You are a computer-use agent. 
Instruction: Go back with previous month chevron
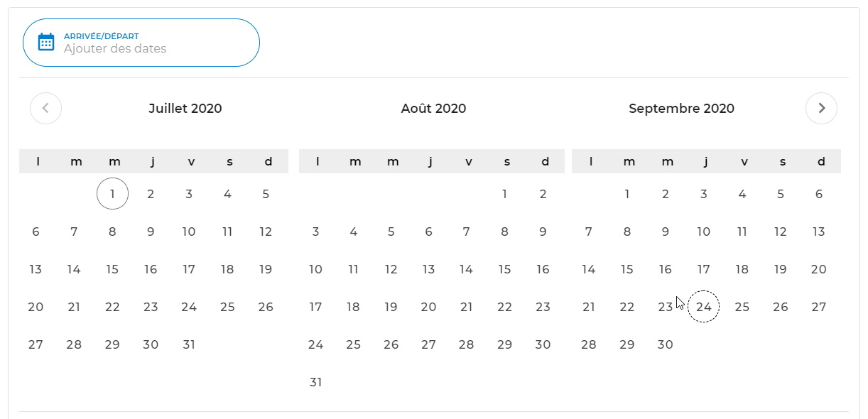[x=45, y=109]
